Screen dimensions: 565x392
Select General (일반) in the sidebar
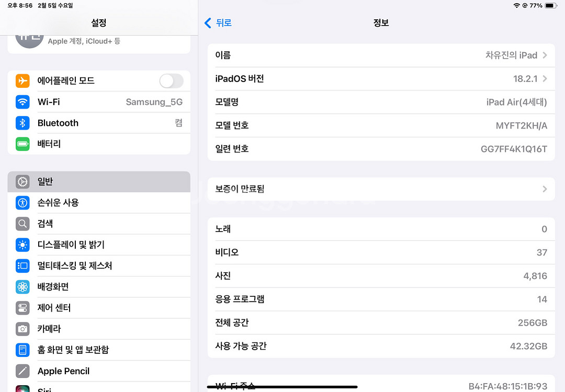(99, 182)
